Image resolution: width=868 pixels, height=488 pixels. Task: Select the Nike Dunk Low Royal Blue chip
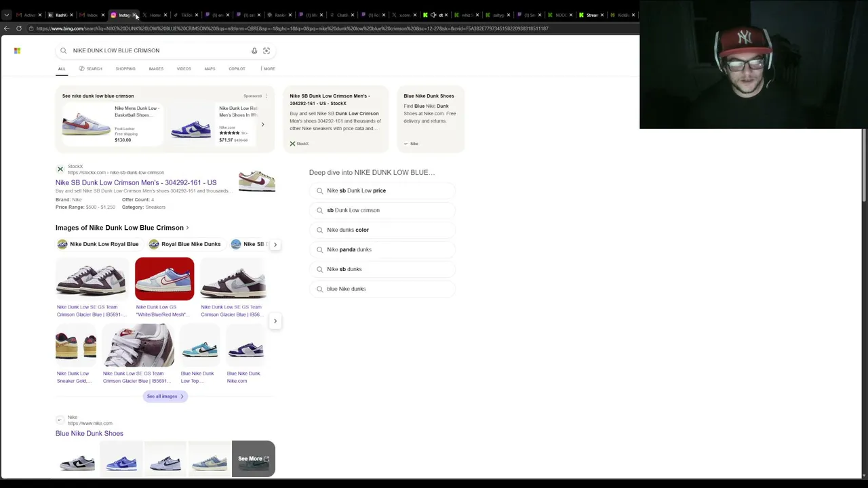coord(98,244)
